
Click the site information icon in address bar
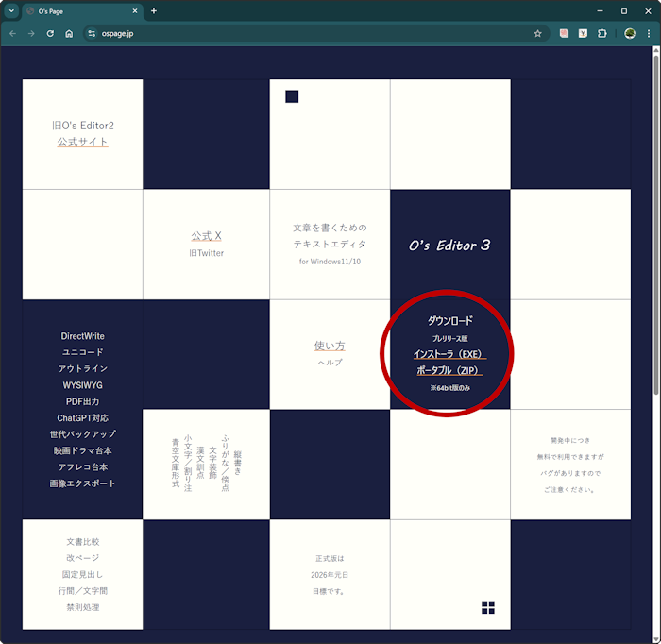(x=92, y=33)
